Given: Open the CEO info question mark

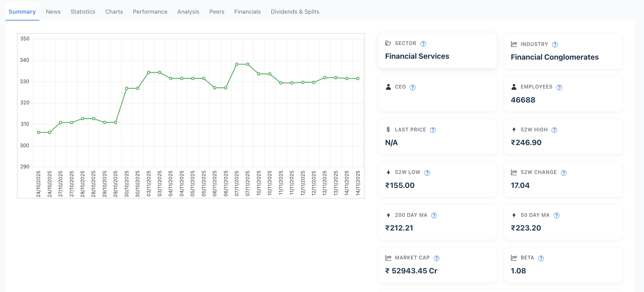Looking at the screenshot, I should [x=412, y=88].
